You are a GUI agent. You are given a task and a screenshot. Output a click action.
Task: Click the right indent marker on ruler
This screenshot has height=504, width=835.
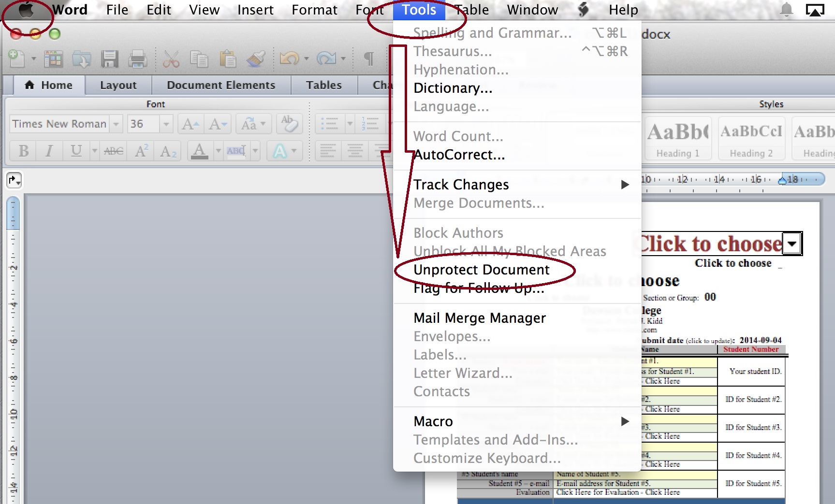click(x=782, y=180)
